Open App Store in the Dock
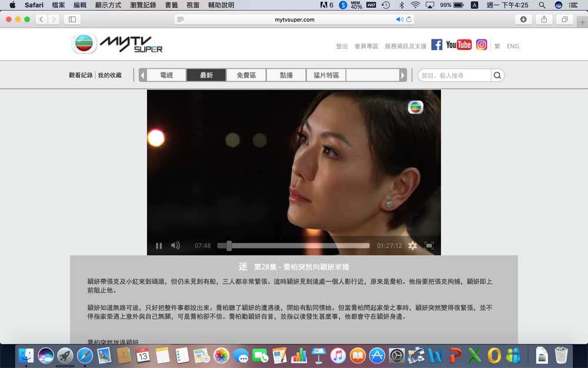The height and width of the screenshot is (368, 588). click(377, 355)
